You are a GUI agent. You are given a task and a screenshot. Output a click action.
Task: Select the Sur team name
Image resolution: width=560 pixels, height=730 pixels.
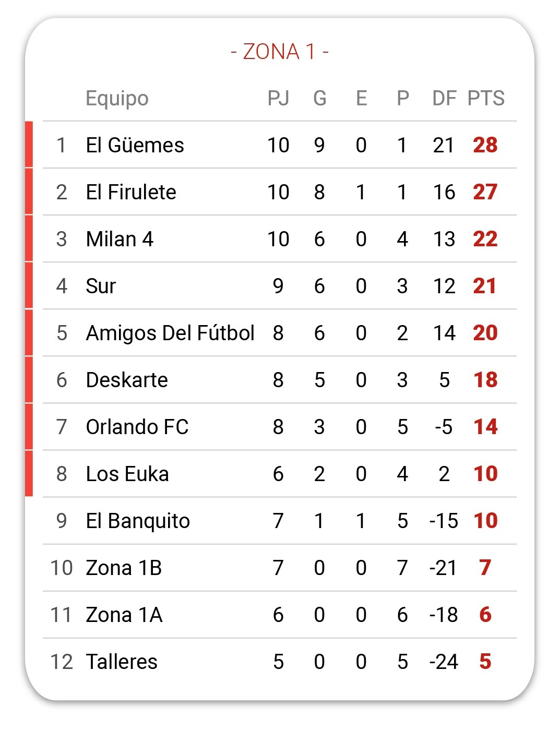tap(101, 286)
